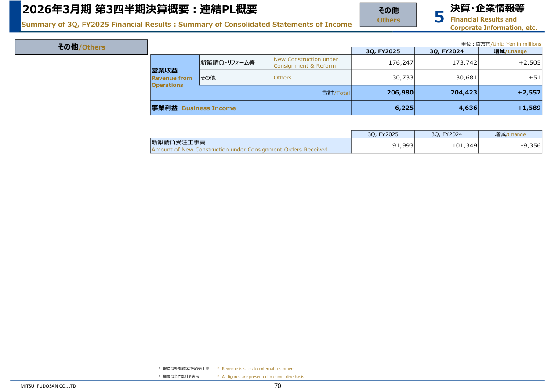Click the footnote Revenue is sales to external customers
Screen dimensions: 555x392
click(x=258, y=369)
